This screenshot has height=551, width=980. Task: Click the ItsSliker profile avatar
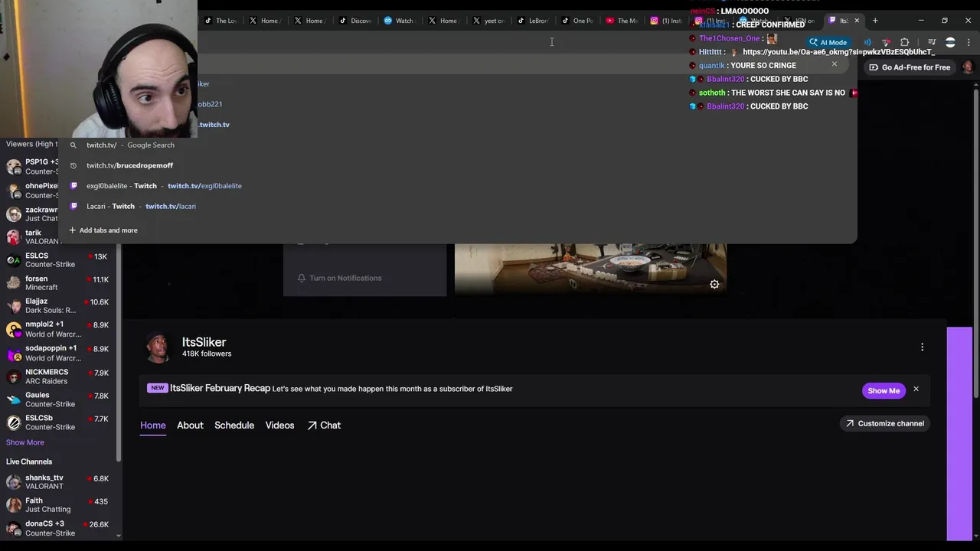[x=158, y=347]
